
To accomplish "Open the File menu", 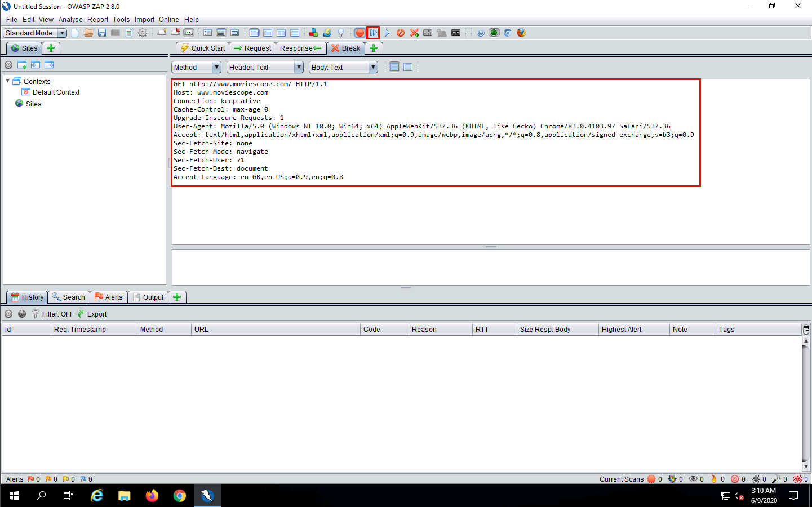I will tap(11, 19).
